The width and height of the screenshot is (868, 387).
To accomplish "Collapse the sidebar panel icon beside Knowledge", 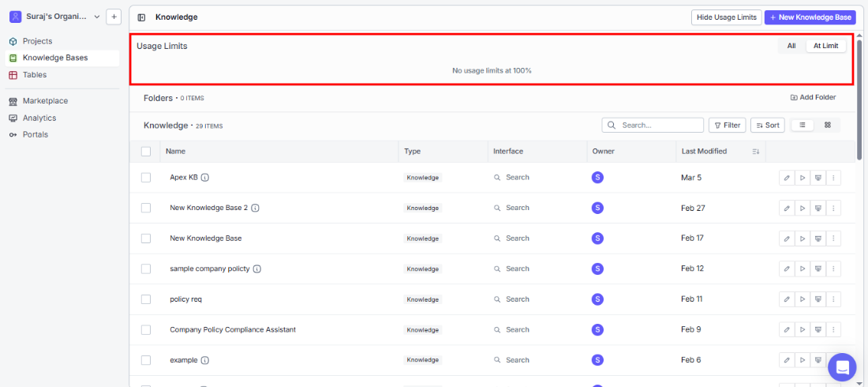I will point(141,17).
